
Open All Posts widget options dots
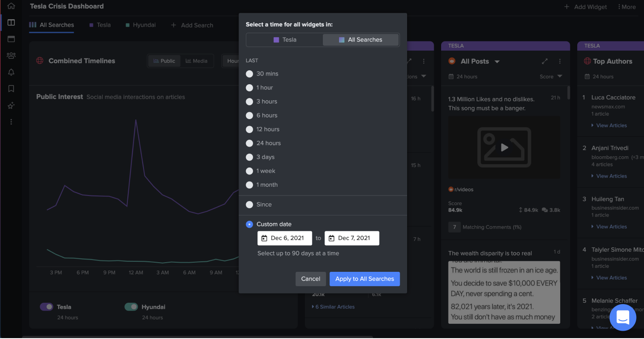click(560, 61)
